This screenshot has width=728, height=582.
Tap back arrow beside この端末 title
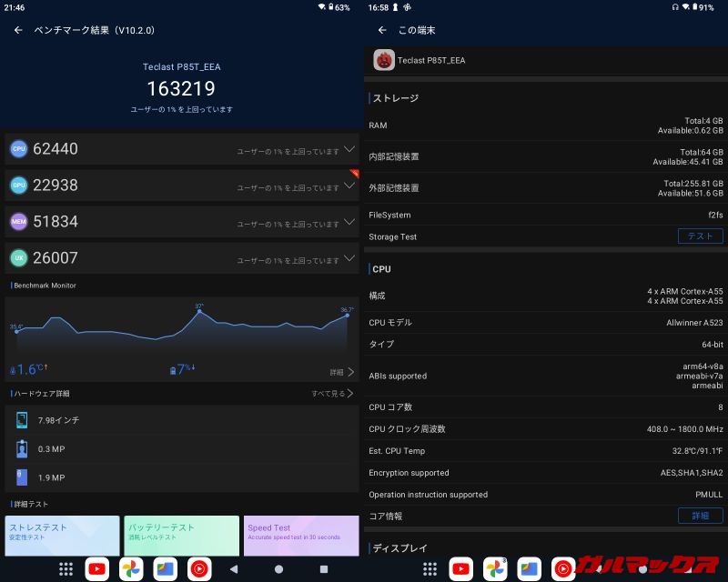(x=382, y=30)
